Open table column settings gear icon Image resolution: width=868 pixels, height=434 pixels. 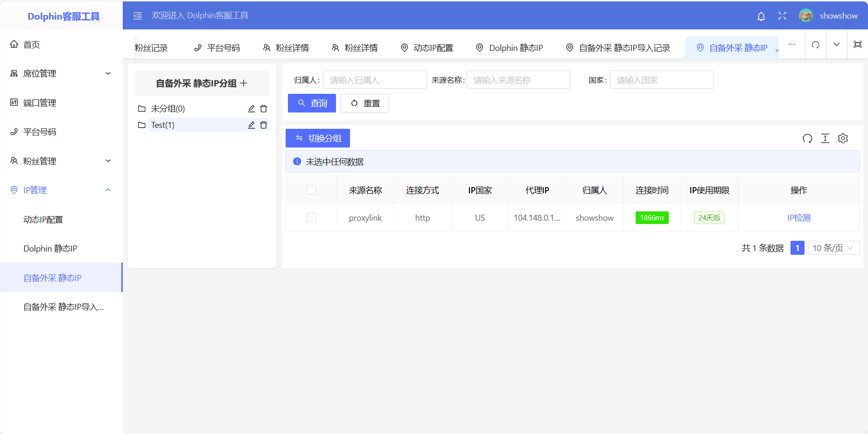(x=843, y=138)
